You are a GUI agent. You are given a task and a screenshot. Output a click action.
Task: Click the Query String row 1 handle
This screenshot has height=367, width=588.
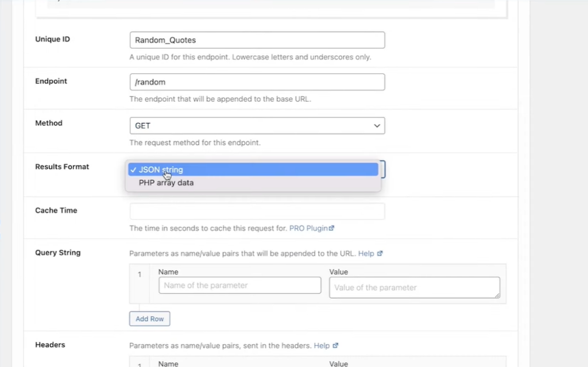click(x=140, y=275)
